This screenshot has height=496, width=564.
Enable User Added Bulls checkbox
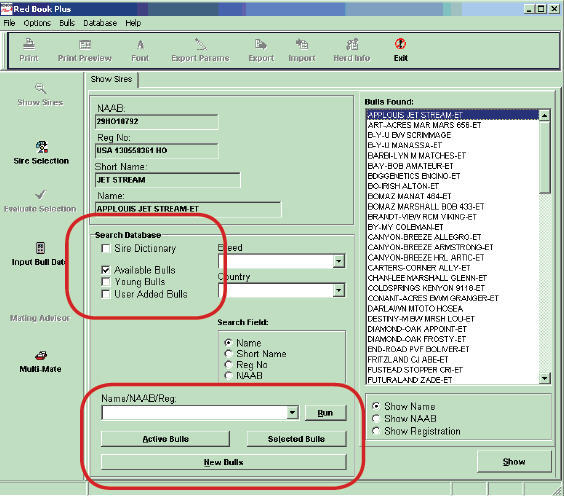106,294
